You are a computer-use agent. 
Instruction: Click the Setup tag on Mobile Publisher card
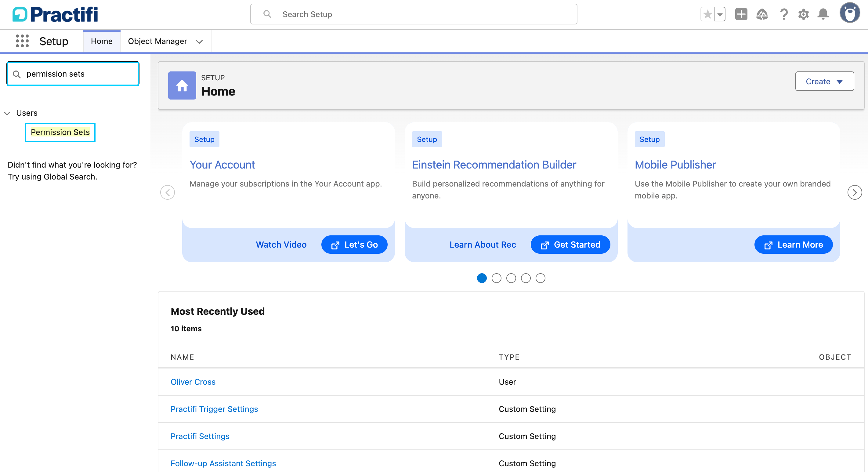(x=649, y=139)
